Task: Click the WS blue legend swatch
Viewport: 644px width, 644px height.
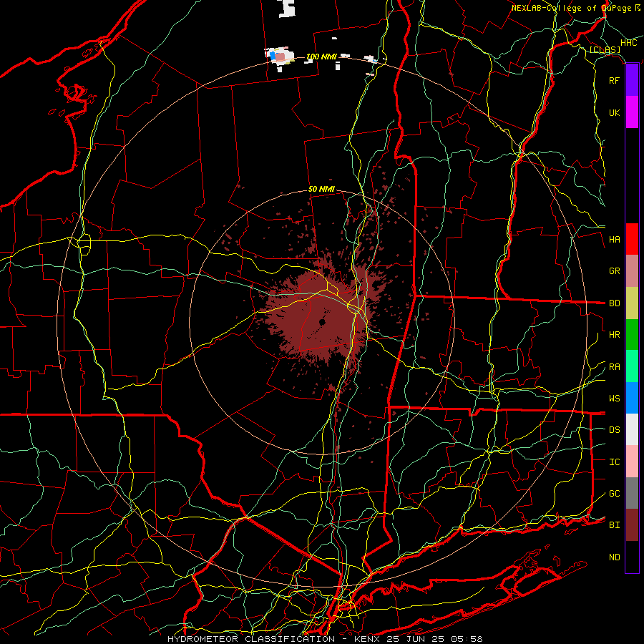Action: click(632, 398)
